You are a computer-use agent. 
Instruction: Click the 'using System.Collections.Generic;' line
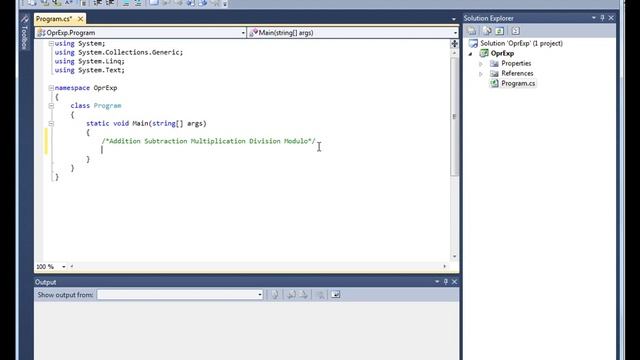[x=119, y=52]
